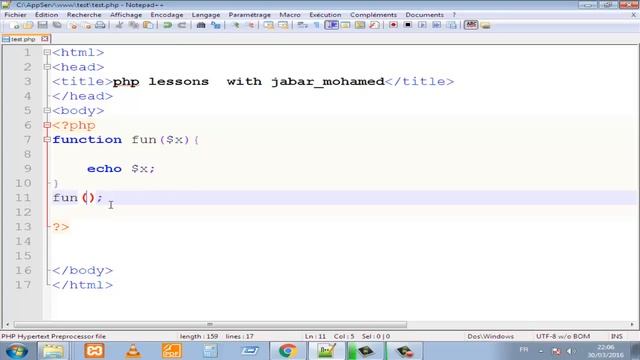Open the Langage menu
This screenshot has width=640, height=360.
pos(206,15)
